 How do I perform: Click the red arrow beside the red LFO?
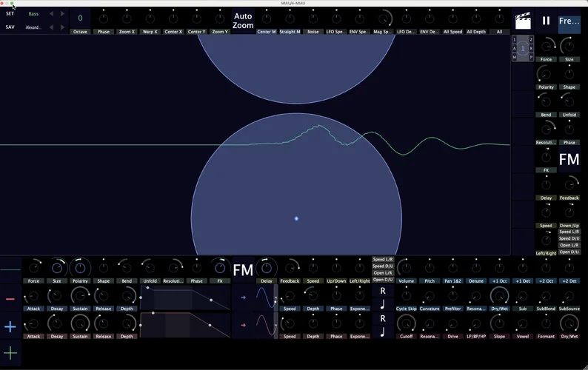243,325
